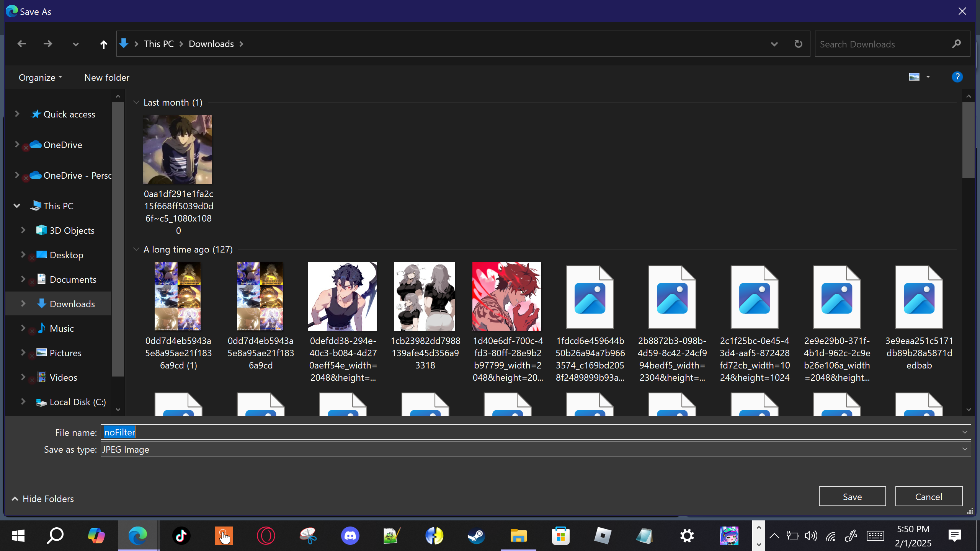This screenshot has width=980, height=551.
Task: Collapse the A long time ago group
Action: pyautogui.click(x=136, y=249)
